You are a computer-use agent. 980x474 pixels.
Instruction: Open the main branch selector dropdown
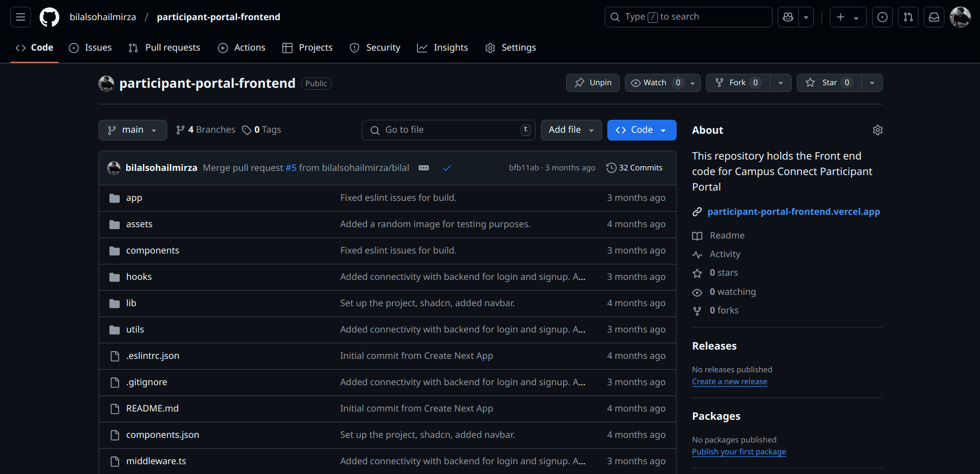click(133, 130)
